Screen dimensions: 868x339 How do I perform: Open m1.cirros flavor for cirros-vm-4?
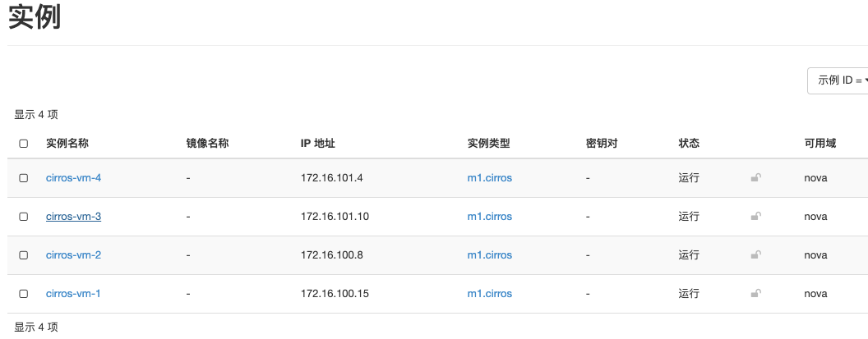[489, 178]
